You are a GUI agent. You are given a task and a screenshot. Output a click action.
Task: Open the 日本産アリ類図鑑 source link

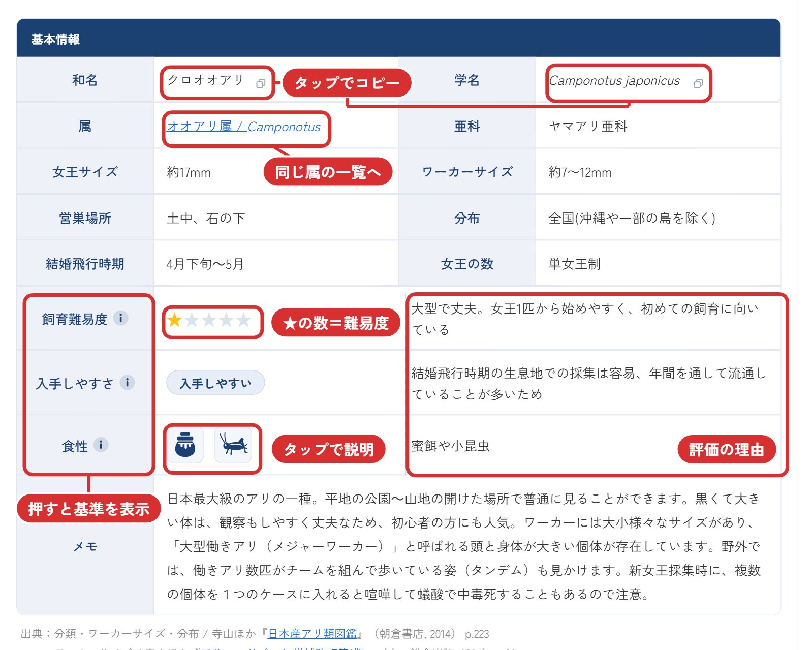click(313, 634)
